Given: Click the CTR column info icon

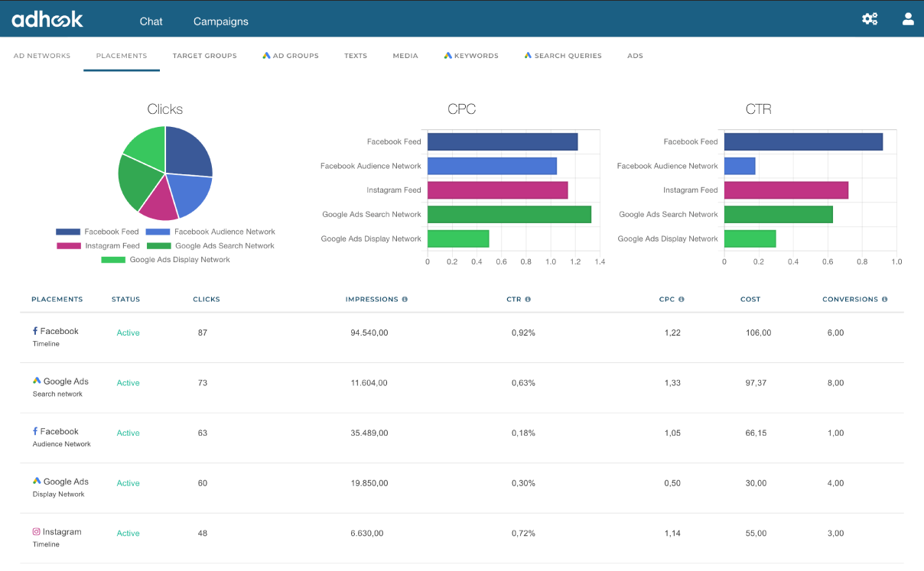Looking at the screenshot, I should (x=528, y=300).
